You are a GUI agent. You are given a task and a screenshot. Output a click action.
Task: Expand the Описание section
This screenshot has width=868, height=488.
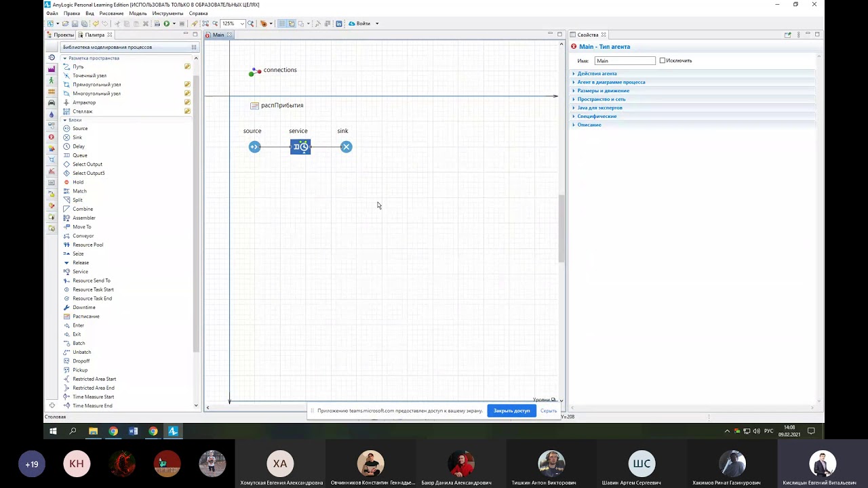(589, 125)
